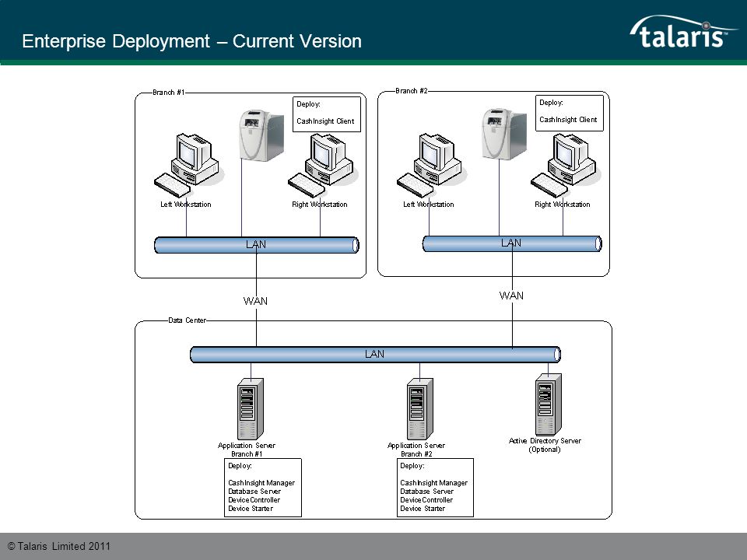Viewport: 747px width, 560px height.
Task: Click the 'Branch #2' group title
Action: tap(412, 90)
